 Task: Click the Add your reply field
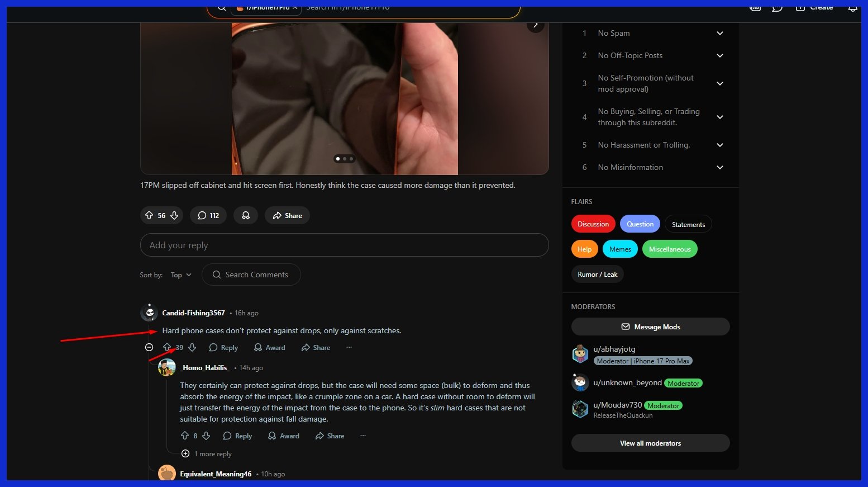(344, 245)
